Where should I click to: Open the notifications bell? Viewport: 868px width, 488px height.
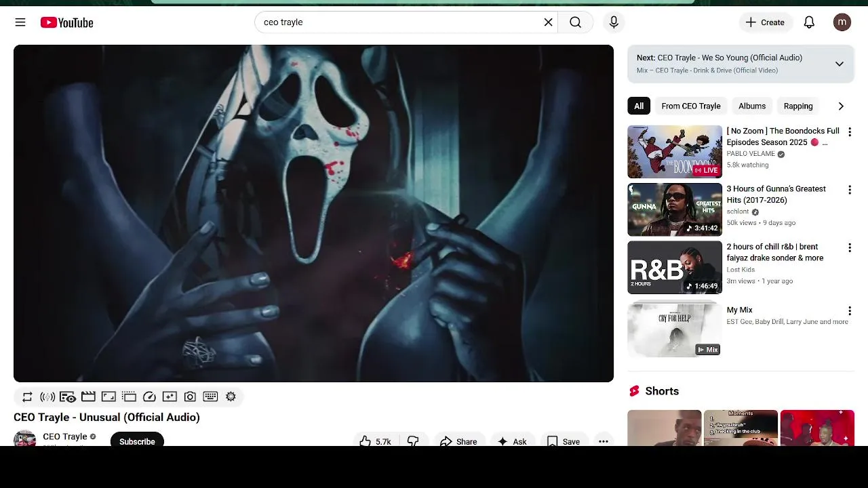809,22
